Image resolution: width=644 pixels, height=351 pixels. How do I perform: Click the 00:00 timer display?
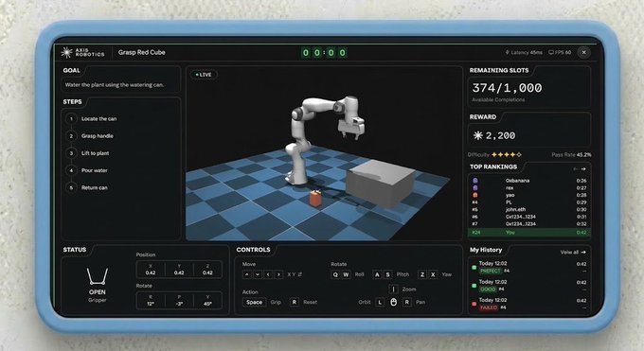coord(324,53)
